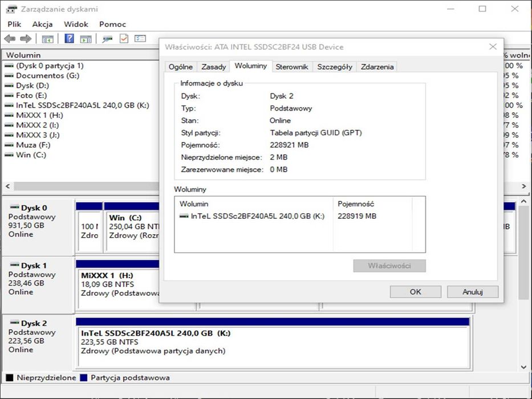This screenshot has width=532, height=399.
Task: Click the checkmark properties toolbar icon
Action: 124,39
